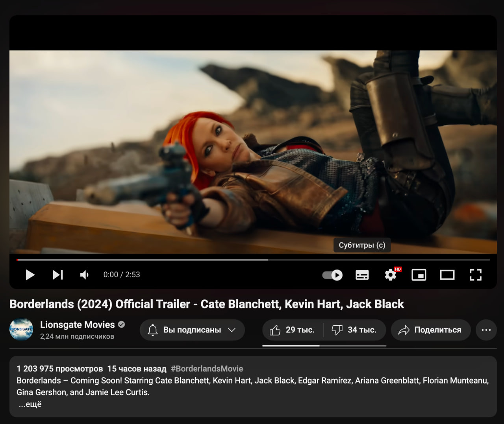Dislike the video with 34 тыс. button

[355, 330]
